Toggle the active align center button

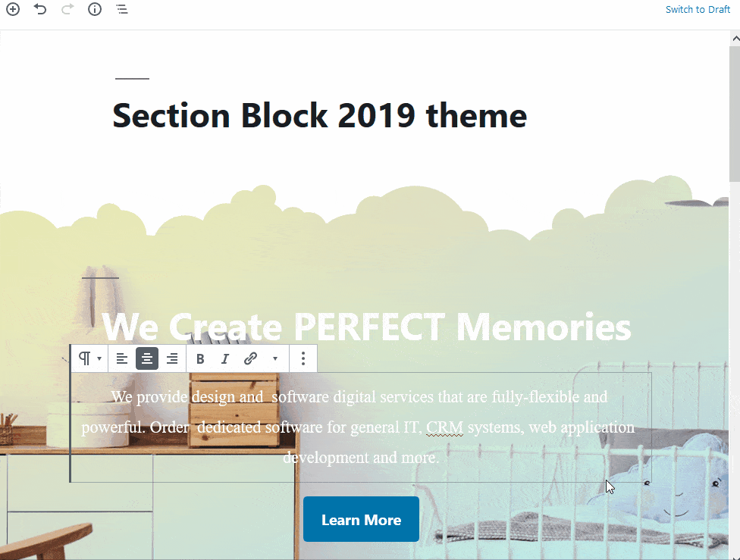pyautogui.click(x=147, y=358)
